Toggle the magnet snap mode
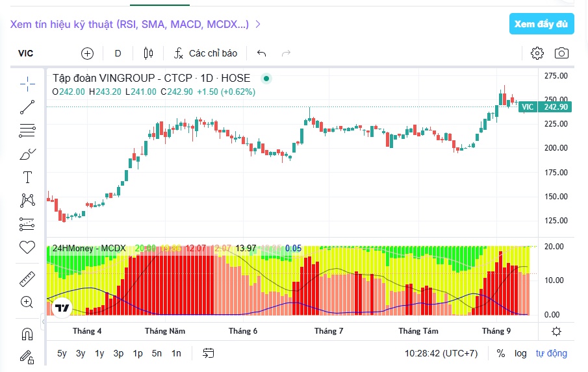Viewport: 588px width, 372px height. click(x=27, y=334)
